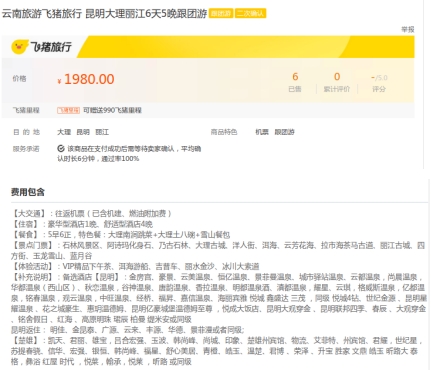Screen dimensions: 431x370
Task: Click the 跟团游 product feature tag
Action: pos(284,132)
